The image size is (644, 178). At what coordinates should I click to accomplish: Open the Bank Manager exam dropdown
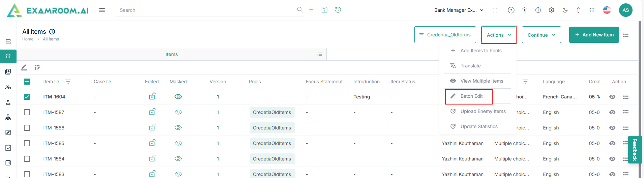point(459,10)
